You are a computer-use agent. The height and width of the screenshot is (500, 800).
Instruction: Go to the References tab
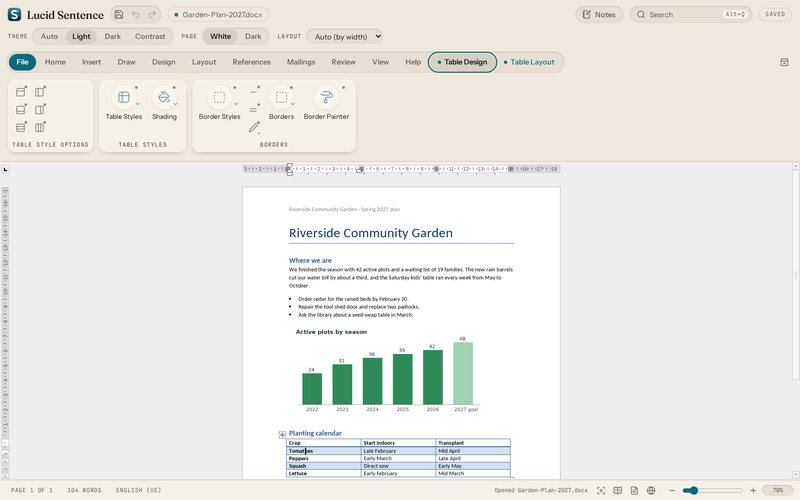pyautogui.click(x=252, y=62)
